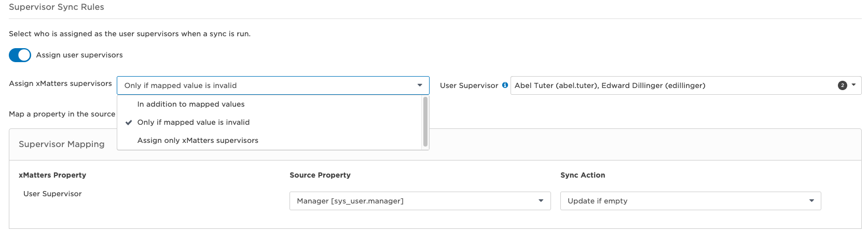Image resolution: width=868 pixels, height=233 pixels.
Task: Open the Manager [sys_user.manager] source property dropdown
Action: coord(420,201)
